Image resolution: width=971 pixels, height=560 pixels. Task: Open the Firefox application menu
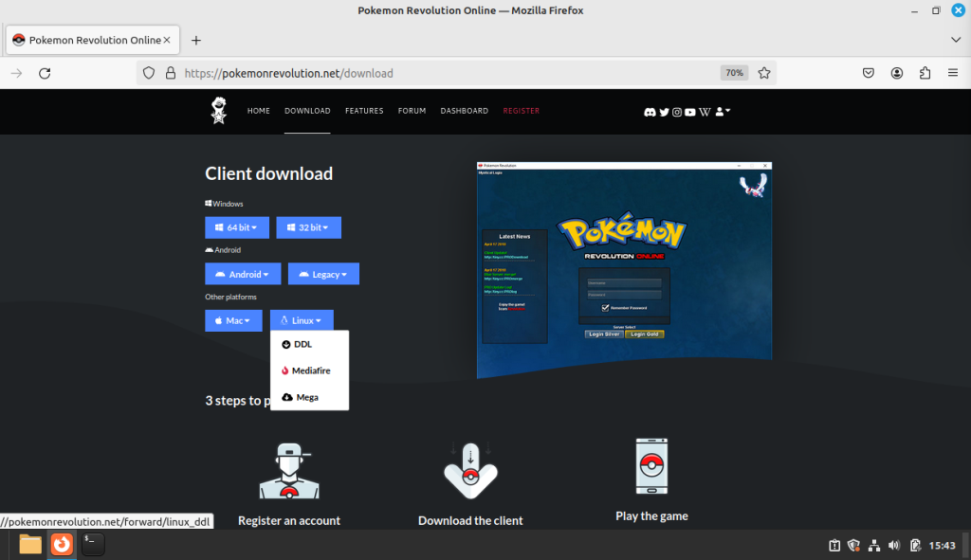click(x=952, y=72)
